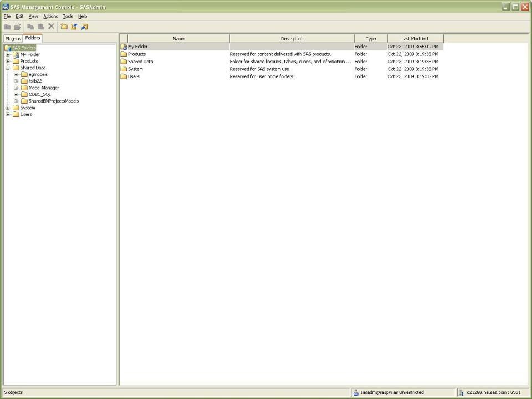Sort by the Name column header
532x399 pixels.
click(x=178, y=38)
